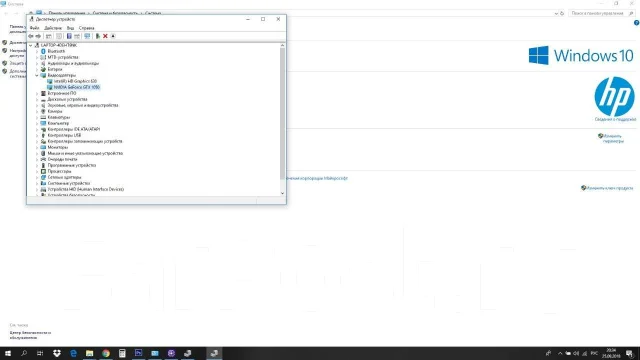Screen dimensions: 640x360
Task: Open the Вид menu
Action: pos(70,28)
